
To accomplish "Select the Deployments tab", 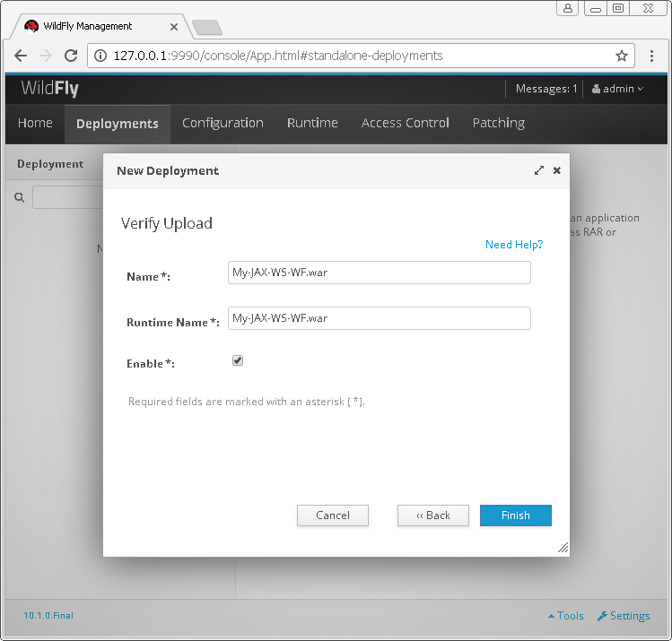I will click(x=118, y=124).
